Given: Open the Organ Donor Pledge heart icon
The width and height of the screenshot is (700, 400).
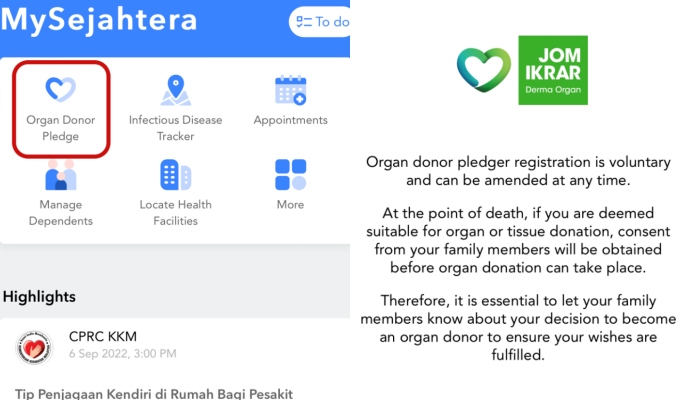Looking at the screenshot, I should point(61,89).
